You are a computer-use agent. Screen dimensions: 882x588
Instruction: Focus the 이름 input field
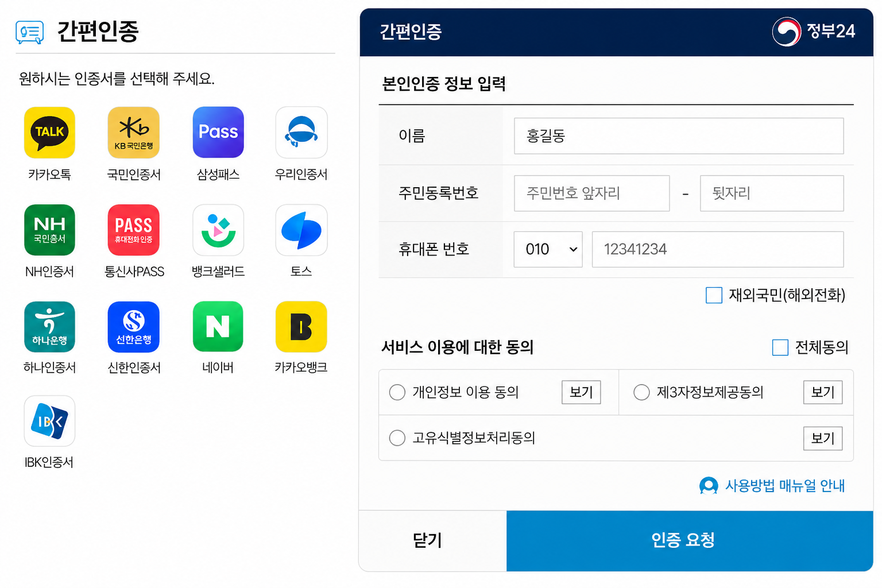(x=679, y=136)
